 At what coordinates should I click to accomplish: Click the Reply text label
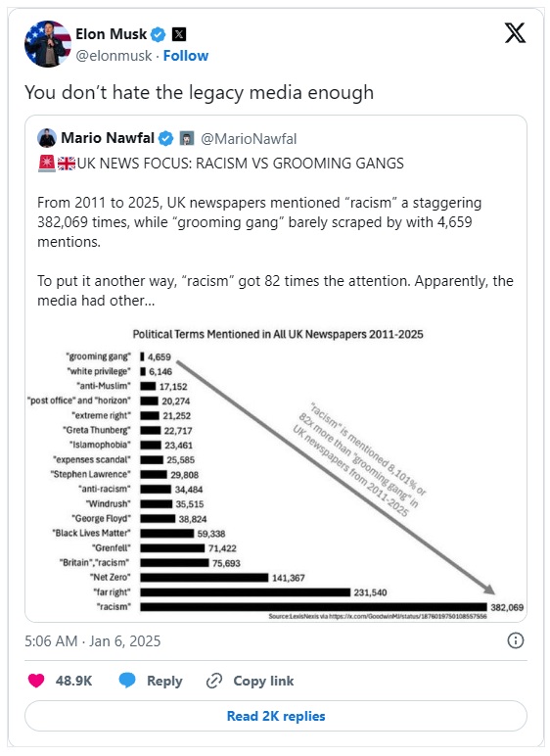[164, 681]
